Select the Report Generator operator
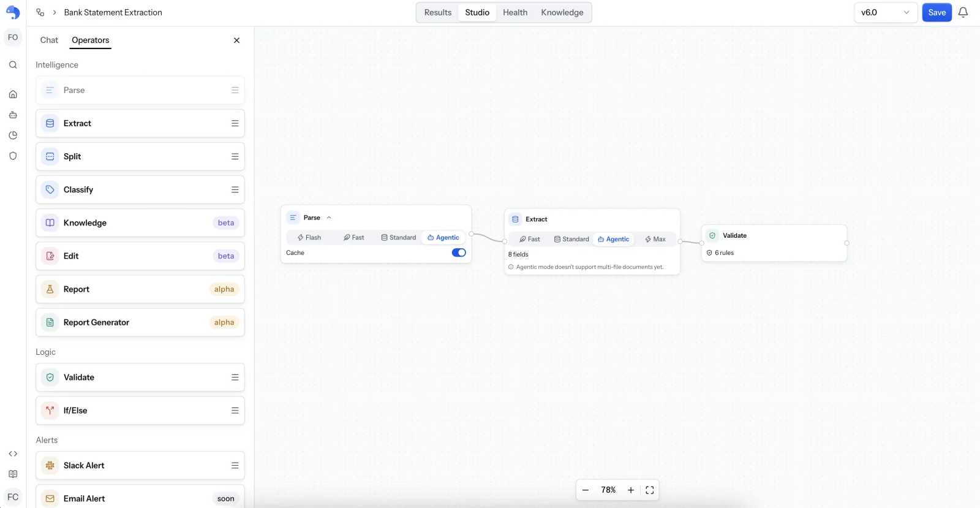This screenshot has width=980, height=508. tap(140, 322)
